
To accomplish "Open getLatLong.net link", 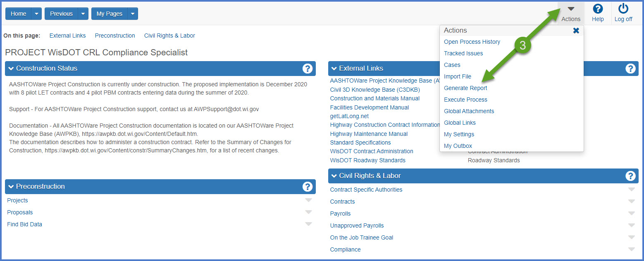I will (x=349, y=116).
